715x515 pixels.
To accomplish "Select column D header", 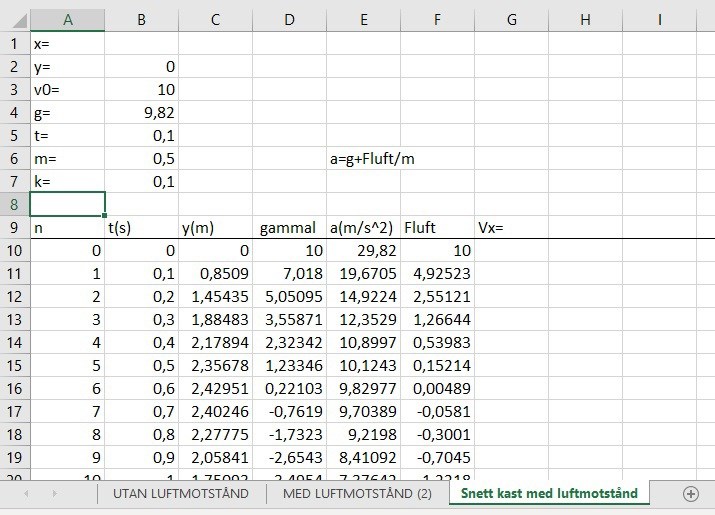I will click(x=289, y=20).
